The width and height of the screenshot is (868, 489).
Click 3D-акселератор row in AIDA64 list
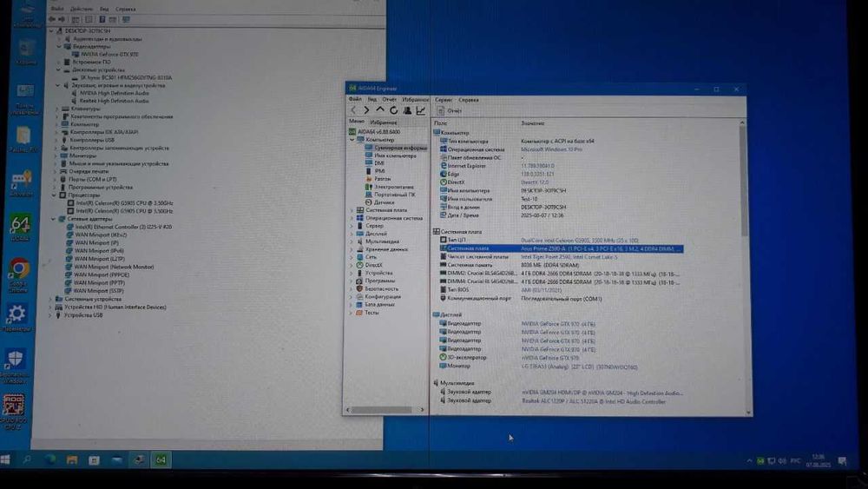pos(559,358)
